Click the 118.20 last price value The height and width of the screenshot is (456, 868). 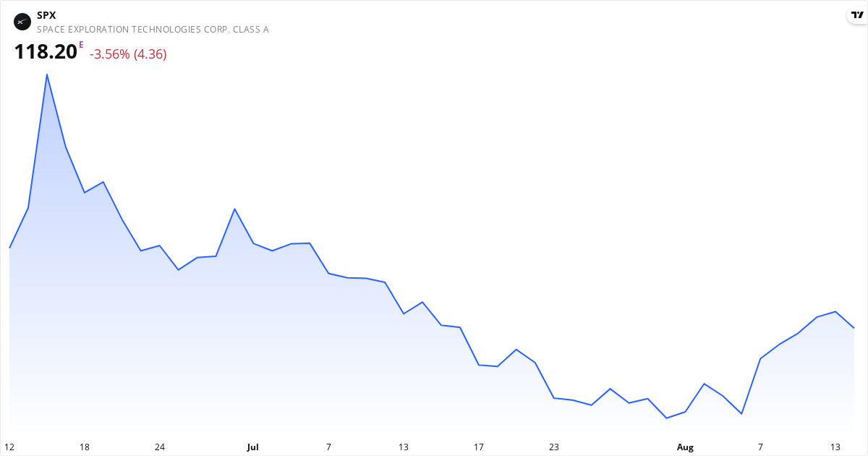[46, 52]
